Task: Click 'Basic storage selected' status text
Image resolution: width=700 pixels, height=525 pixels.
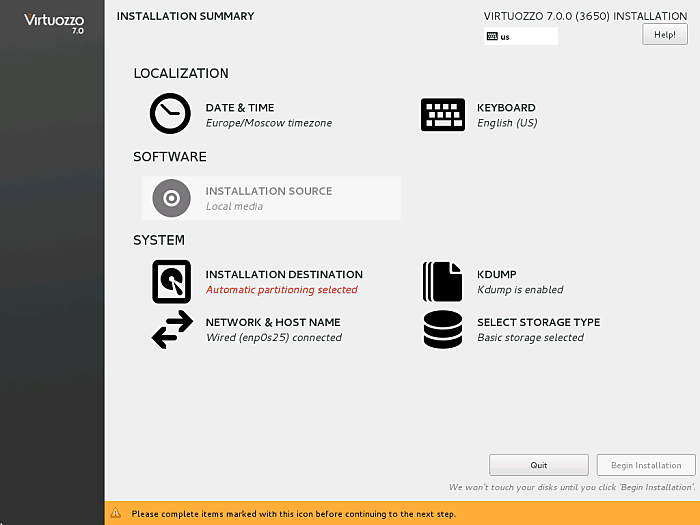Action: click(530, 338)
